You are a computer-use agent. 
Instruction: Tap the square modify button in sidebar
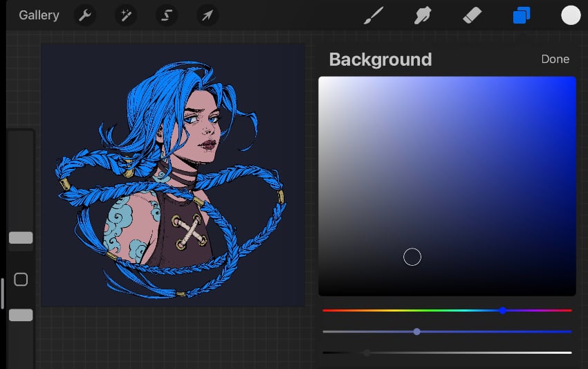click(21, 279)
